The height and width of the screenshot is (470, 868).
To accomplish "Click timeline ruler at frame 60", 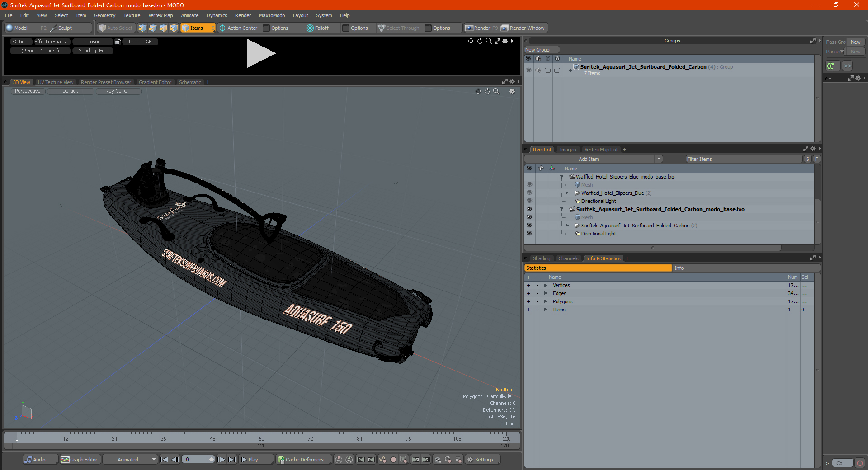I will [x=262, y=437].
